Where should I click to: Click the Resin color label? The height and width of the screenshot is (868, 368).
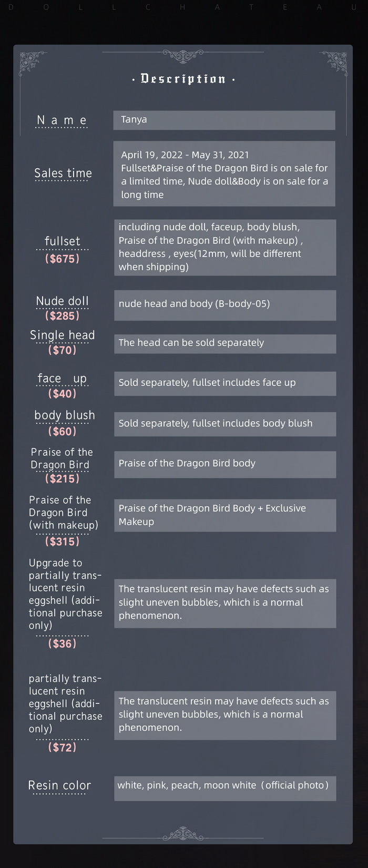pos(59,785)
